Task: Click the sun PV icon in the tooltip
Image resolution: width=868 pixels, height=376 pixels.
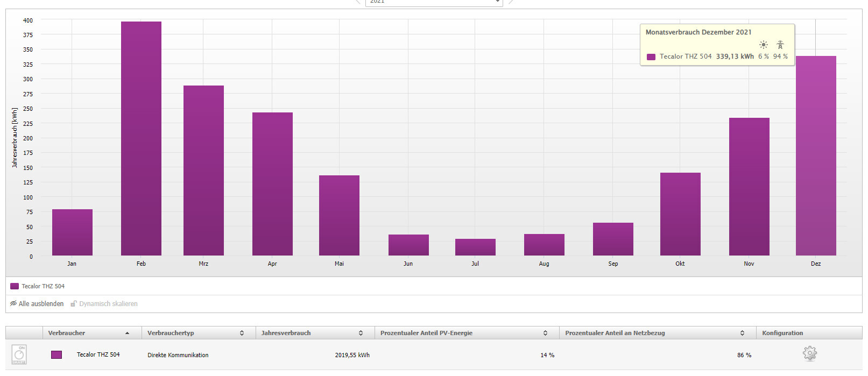Action: (763, 45)
